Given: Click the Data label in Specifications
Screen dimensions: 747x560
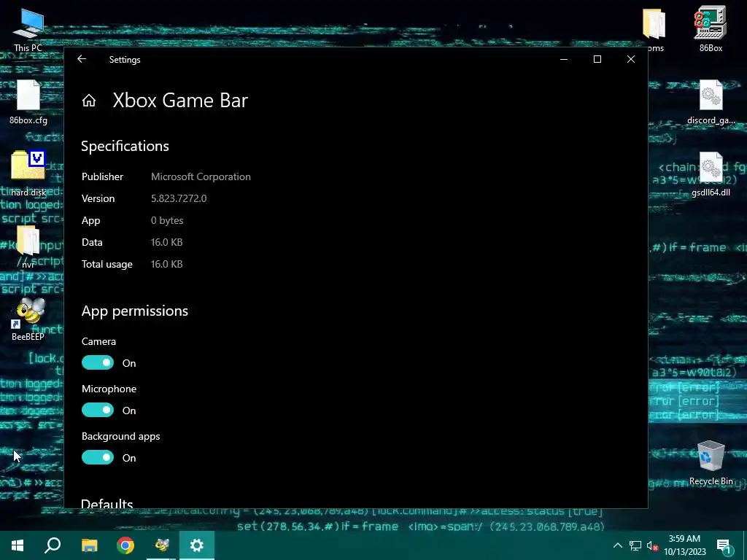Looking at the screenshot, I should 92,242.
